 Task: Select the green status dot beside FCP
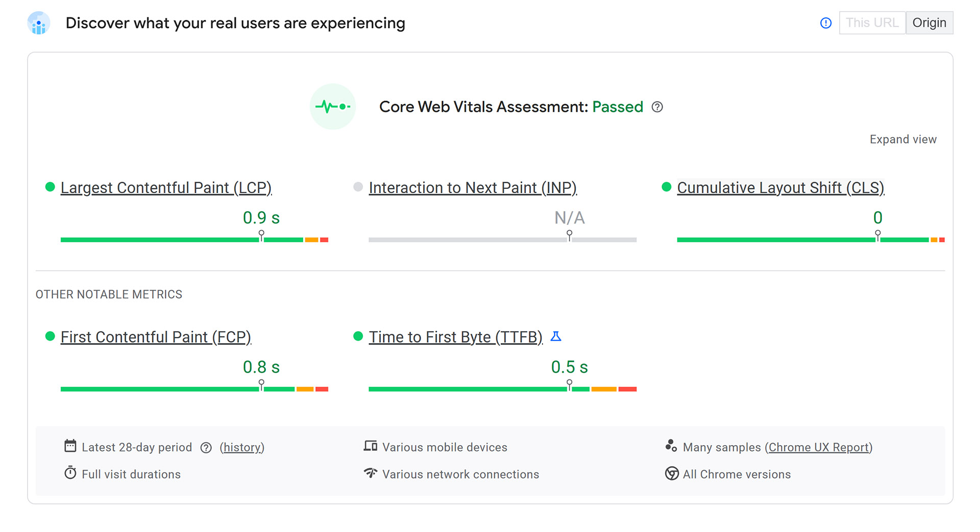point(50,336)
